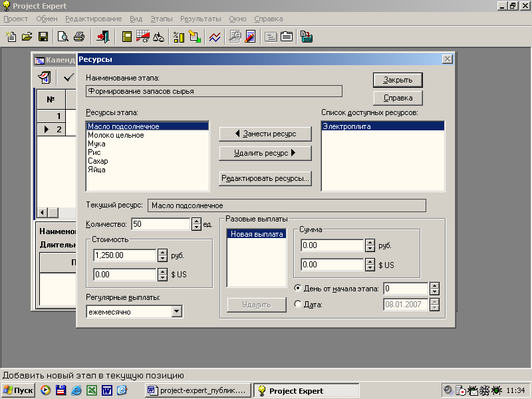The width and height of the screenshot is (532, 399).
Task: Open the 'Регулярные выплаты' dropdown
Action: click(x=177, y=311)
